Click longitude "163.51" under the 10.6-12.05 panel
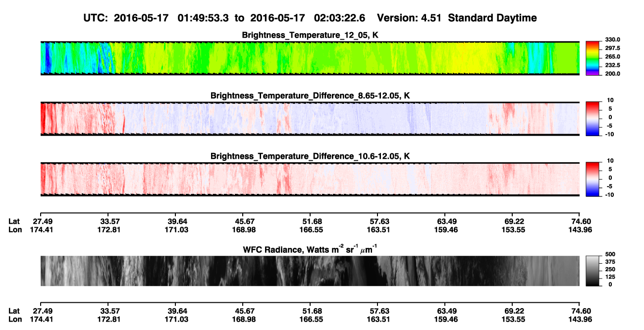Viewport: 644px width, 330px height. click(x=377, y=230)
